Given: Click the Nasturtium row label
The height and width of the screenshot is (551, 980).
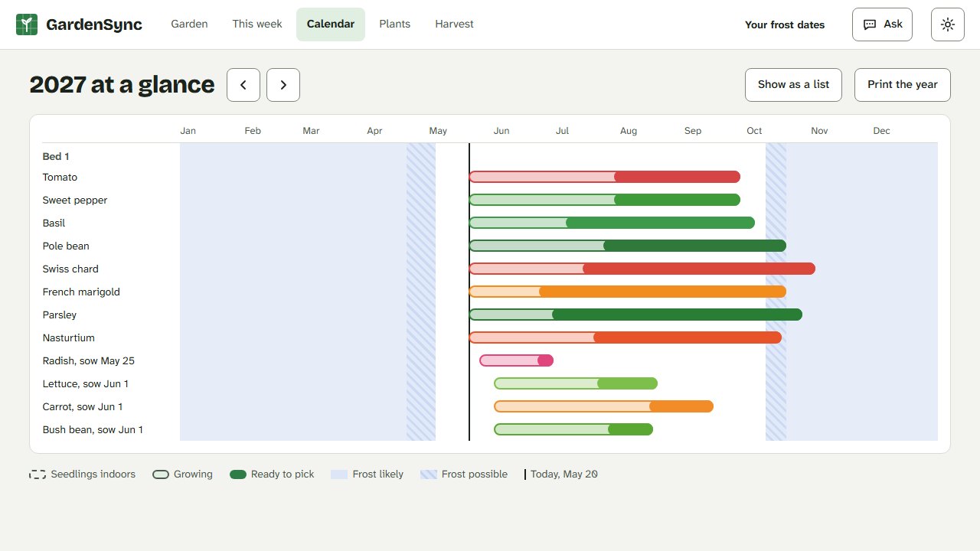Looking at the screenshot, I should click(x=69, y=338).
